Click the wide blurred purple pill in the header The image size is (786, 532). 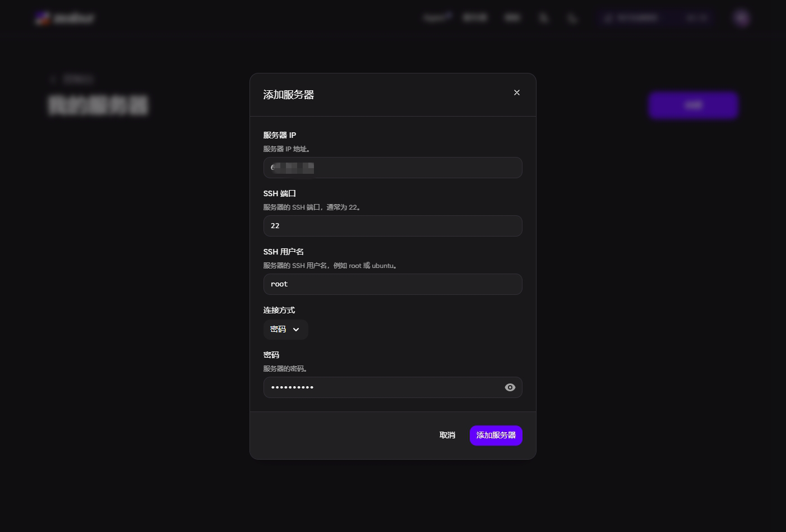click(655, 18)
